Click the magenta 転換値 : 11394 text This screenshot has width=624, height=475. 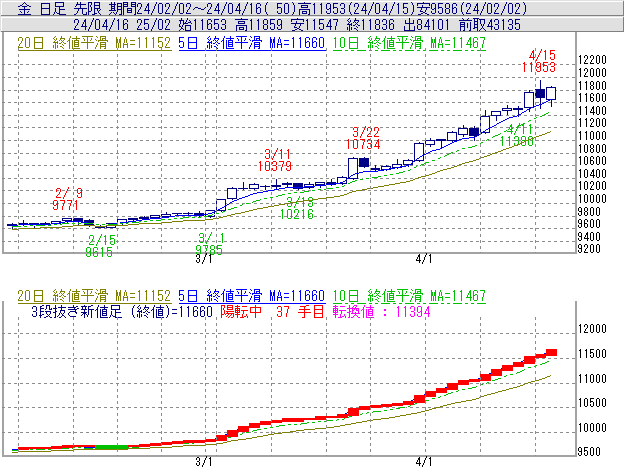382,311
